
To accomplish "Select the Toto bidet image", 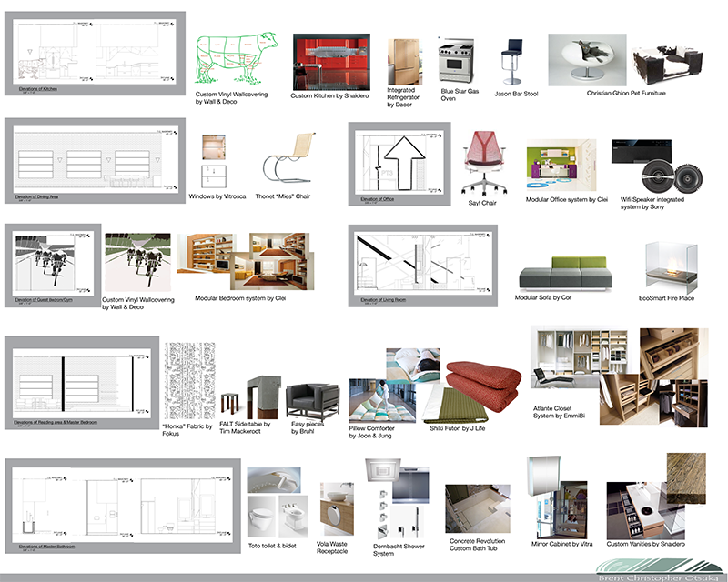I will (293, 517).
